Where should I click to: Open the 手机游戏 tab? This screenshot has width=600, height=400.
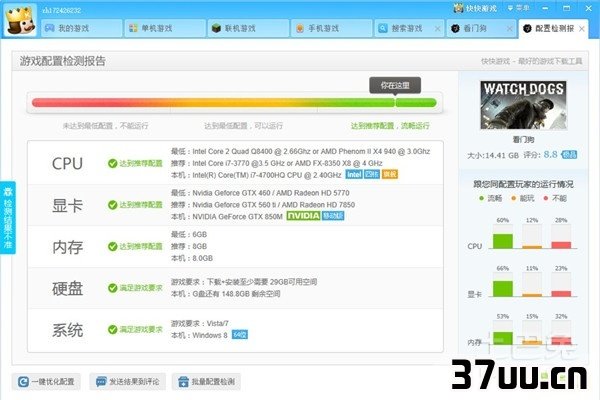point(332,28)
